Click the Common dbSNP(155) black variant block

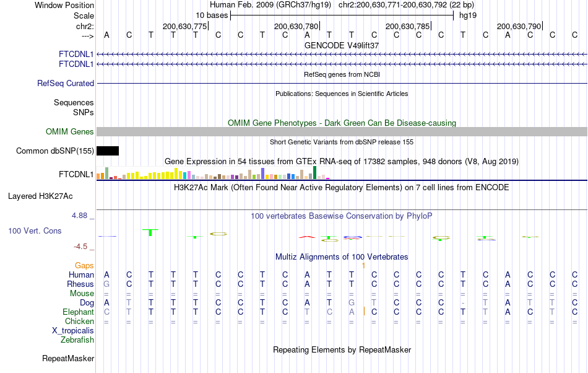108,151
